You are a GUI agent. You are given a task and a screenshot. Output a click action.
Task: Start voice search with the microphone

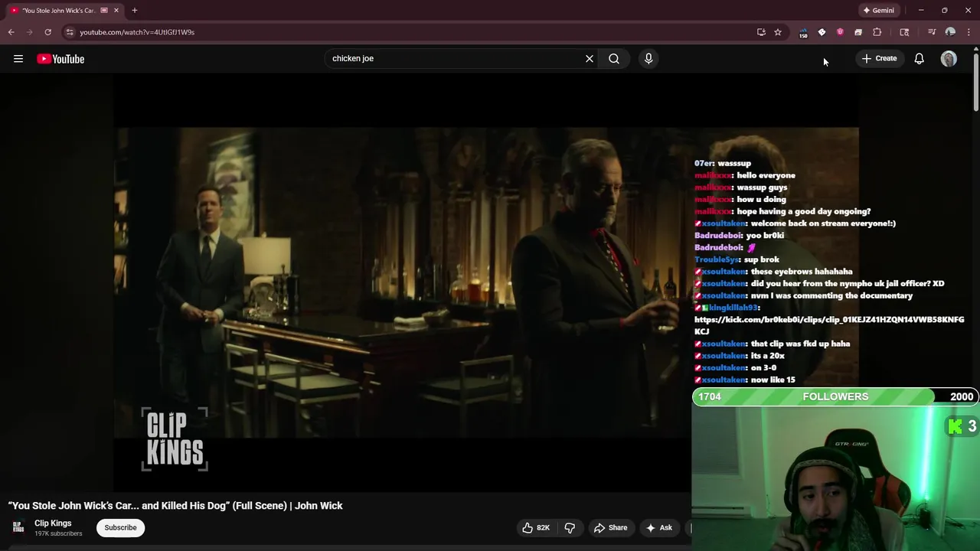pyautogui.click(x=648, y=58)
